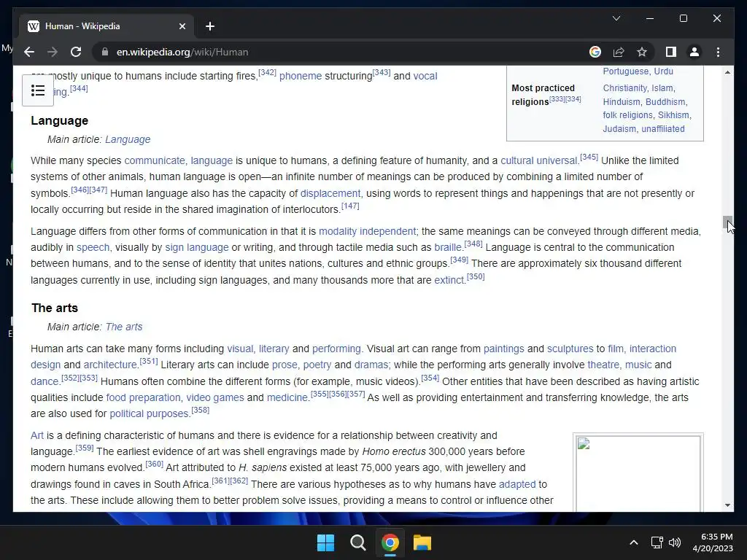Open the tab search chevron
The image size is (747, 560).
[616, 18]
